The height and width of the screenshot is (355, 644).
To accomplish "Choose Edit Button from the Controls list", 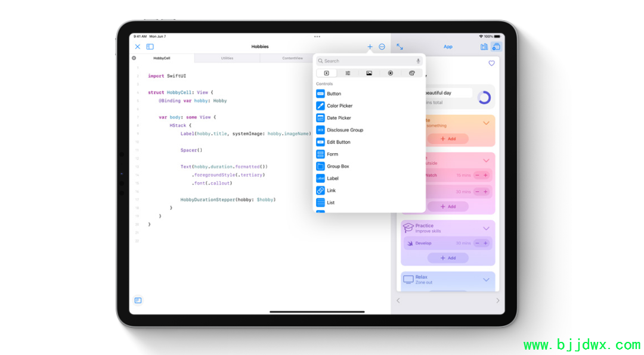I will pyautogui.click(x=369, y=142).
